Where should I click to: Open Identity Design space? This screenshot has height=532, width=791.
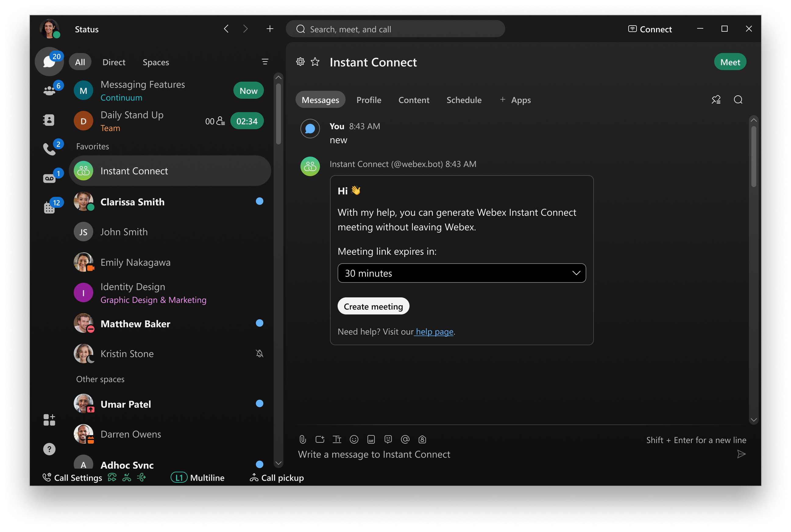click(170, 293)
